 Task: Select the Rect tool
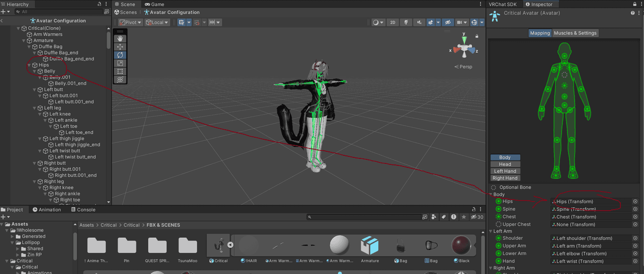(x=120, y=71)
